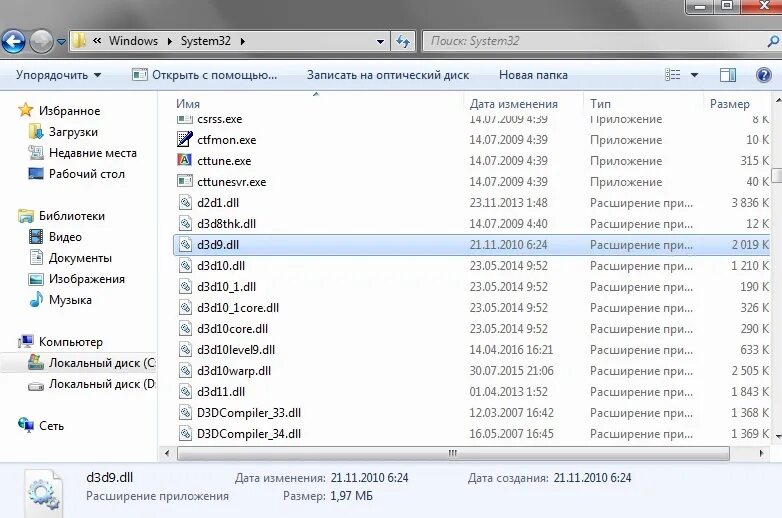Click the d3d10_1.dll file icon
Viewport: 782px width, 518px height.
[x=185, y=286]
